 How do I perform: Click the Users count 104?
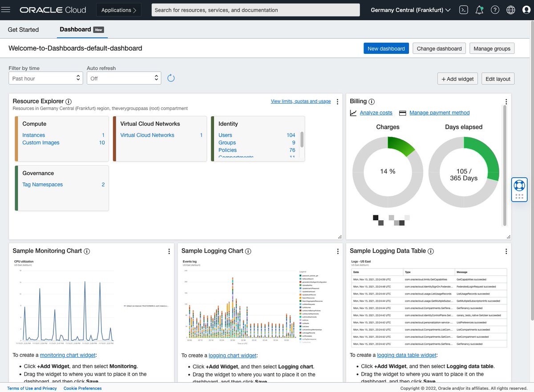[x=291, y=135]
